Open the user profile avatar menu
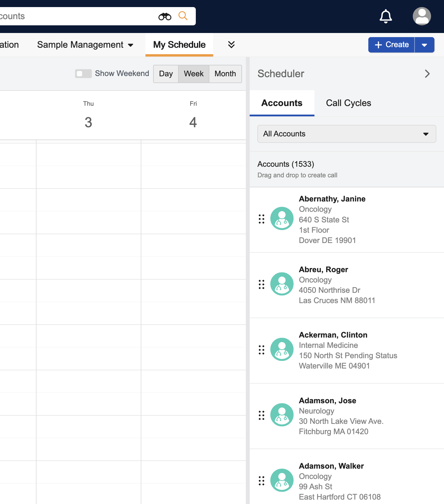Screen dimensions: 444x504 pos(422,16)
